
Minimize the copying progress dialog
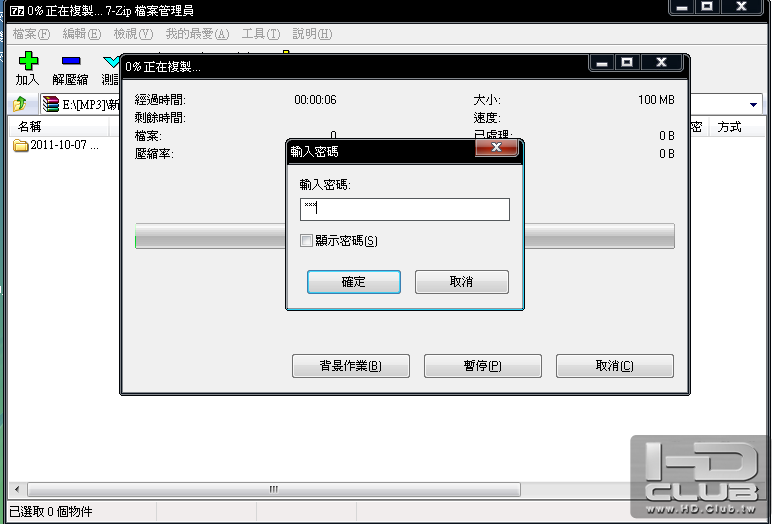coord(602,63)
